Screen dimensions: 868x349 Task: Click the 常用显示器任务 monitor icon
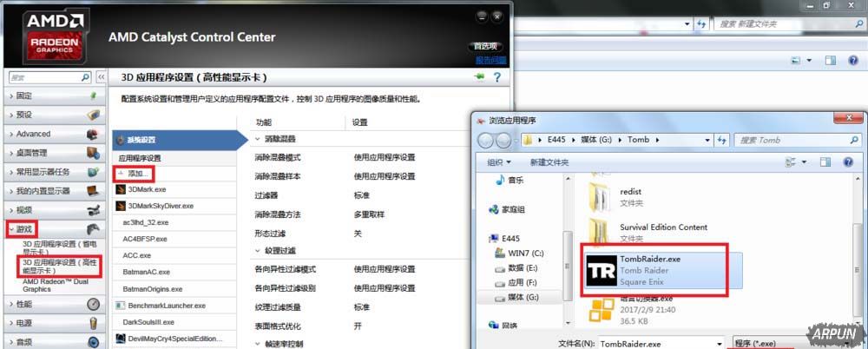click(93, 172)
